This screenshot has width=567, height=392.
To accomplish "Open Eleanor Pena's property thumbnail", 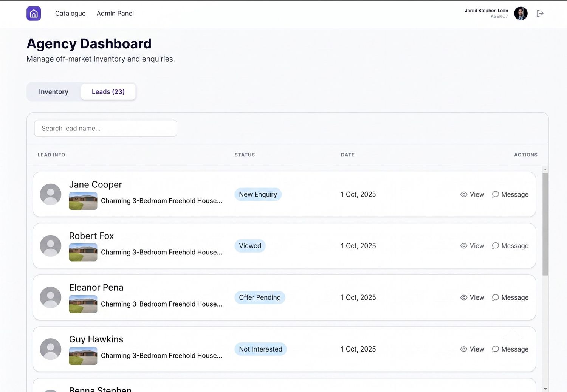I will click(x=83, y=304).
